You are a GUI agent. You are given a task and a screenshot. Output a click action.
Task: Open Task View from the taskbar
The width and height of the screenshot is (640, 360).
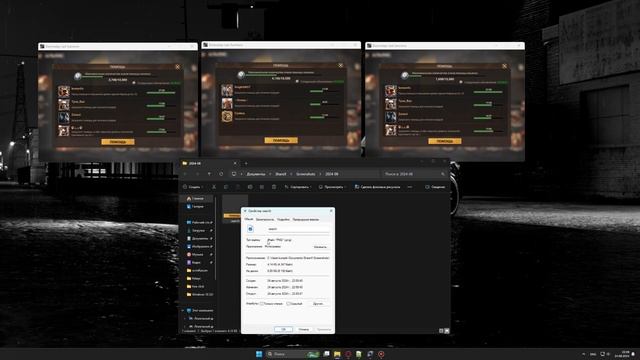[x=327, y=354]
